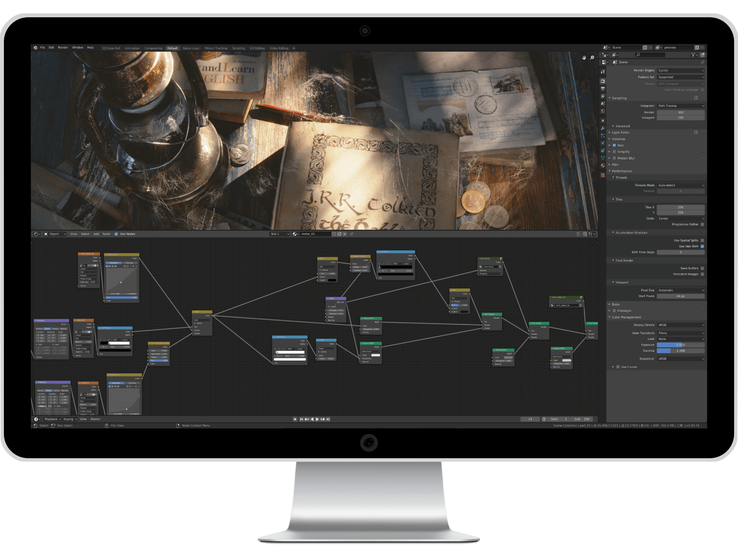This screenshot has width=738, height=560.
Task: Enable the Motion Blur checkbox
Action: tap(614, 158)
